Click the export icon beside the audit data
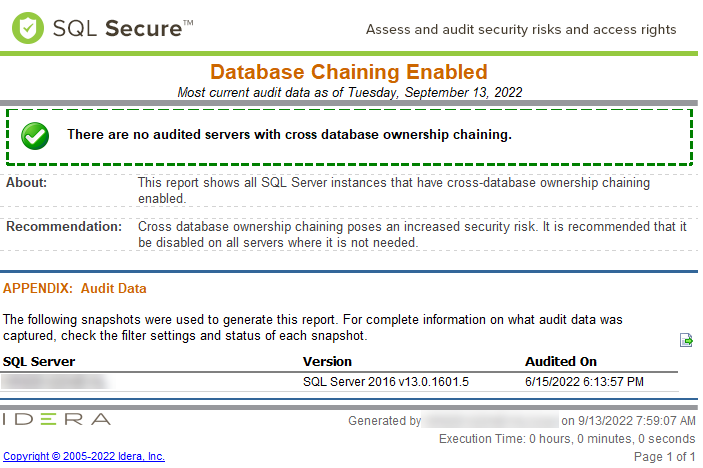This screenshot has height=468, width=703. tap(687, 340)
